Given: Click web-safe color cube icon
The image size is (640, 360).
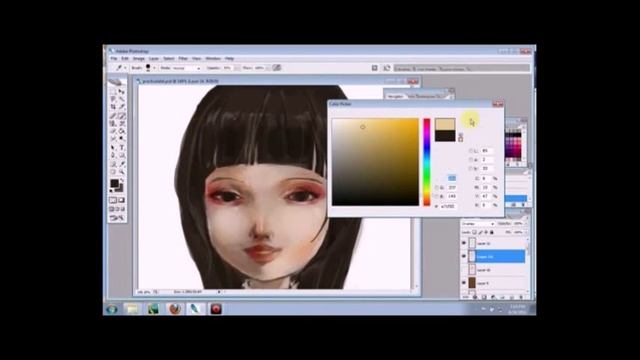Looking at the screenshot, I should (x=460, y=135).
